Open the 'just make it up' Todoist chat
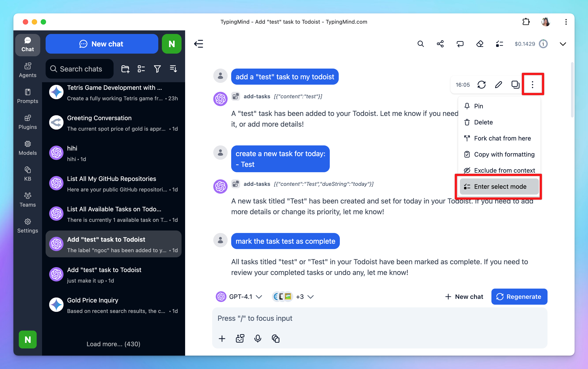Viewport: 588px width, 369px height. [x=114, y=275]
